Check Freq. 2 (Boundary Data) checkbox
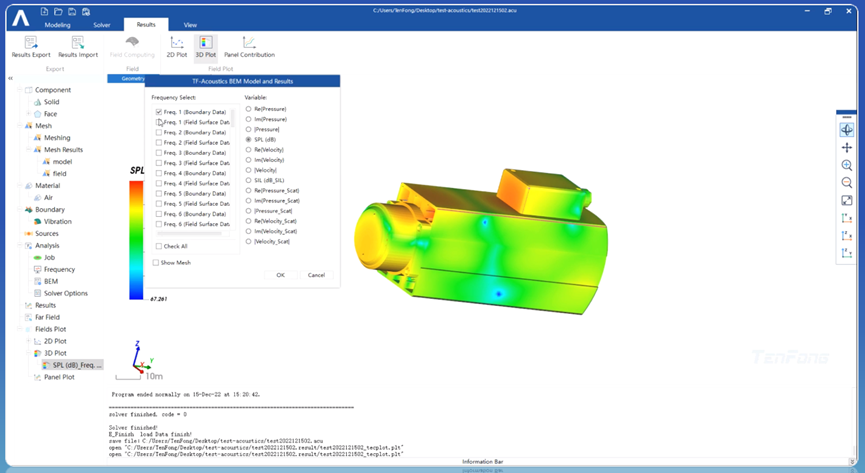 (x=159, y=132)
